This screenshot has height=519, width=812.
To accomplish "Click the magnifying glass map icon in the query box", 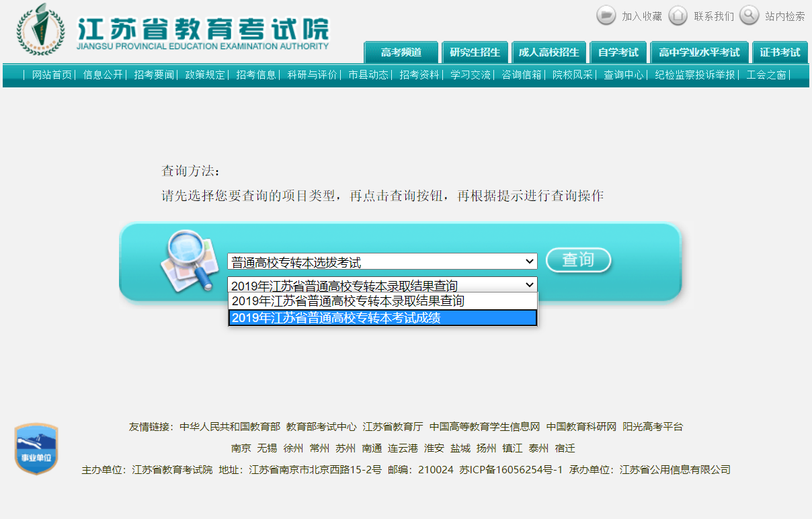I will [190, 260].
